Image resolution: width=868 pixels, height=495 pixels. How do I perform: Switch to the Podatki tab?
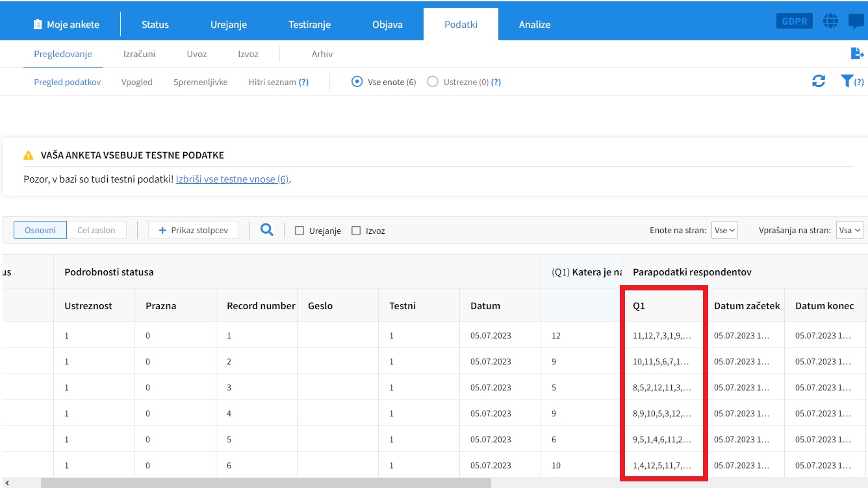[461, 25]
